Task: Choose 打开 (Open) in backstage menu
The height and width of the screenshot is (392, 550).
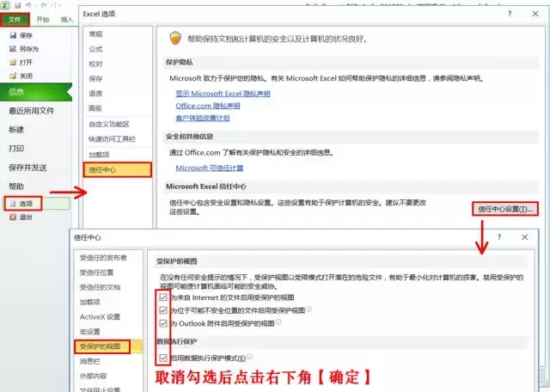Action: pyautogui.click(x=21, y=62)
